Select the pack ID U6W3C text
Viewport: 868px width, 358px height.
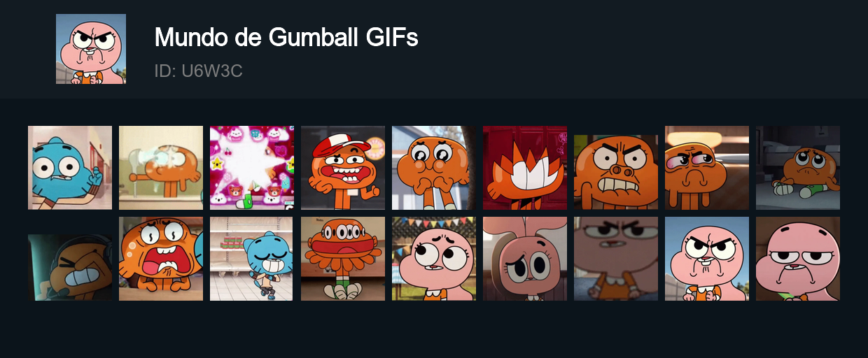click(198, 71)
